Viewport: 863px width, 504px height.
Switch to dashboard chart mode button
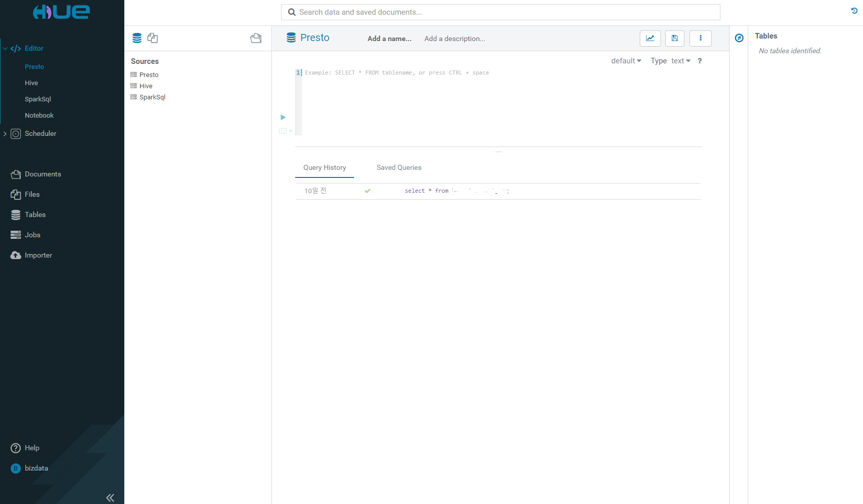(650, 38)
